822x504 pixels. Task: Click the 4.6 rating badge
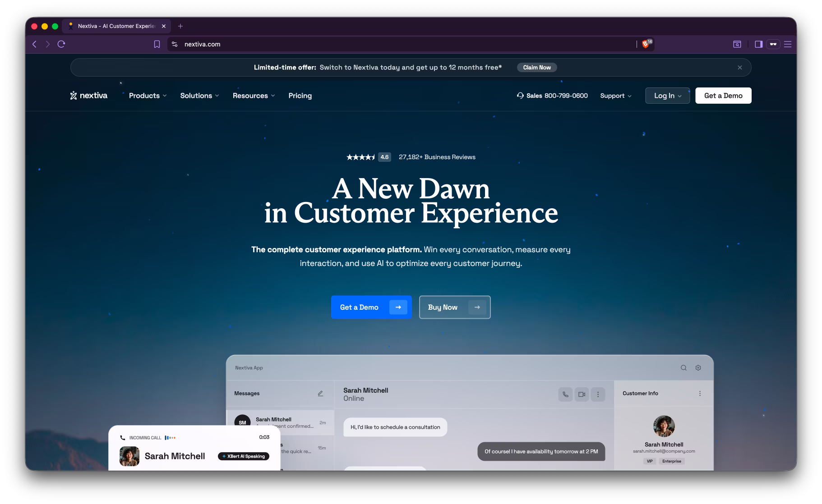[x=384, y=157]
